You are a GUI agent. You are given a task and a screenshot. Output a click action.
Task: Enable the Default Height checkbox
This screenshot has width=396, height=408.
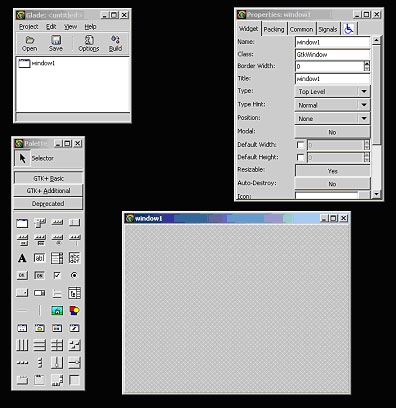point(300,157)
